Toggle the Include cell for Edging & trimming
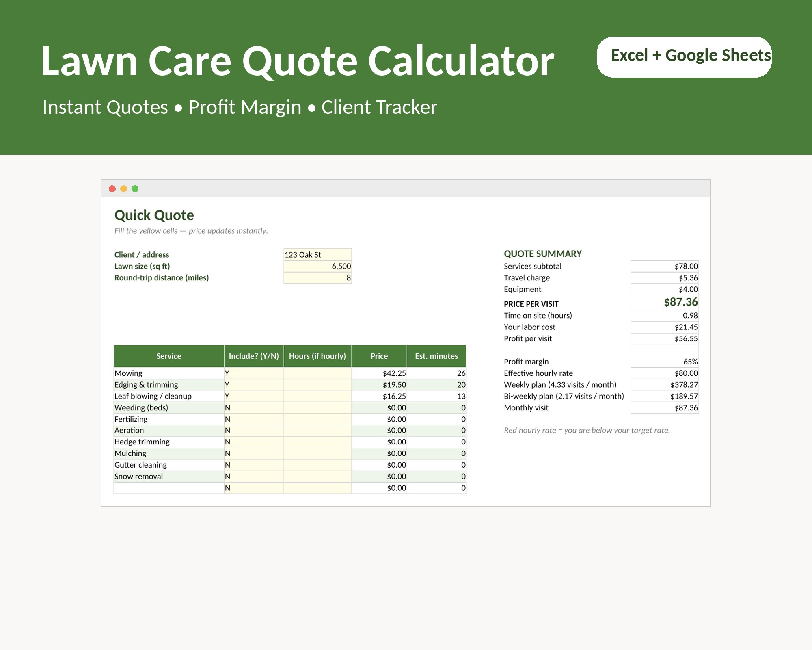Image resolution: width=812 pixels, height=650 pixels. pos(254,384)
